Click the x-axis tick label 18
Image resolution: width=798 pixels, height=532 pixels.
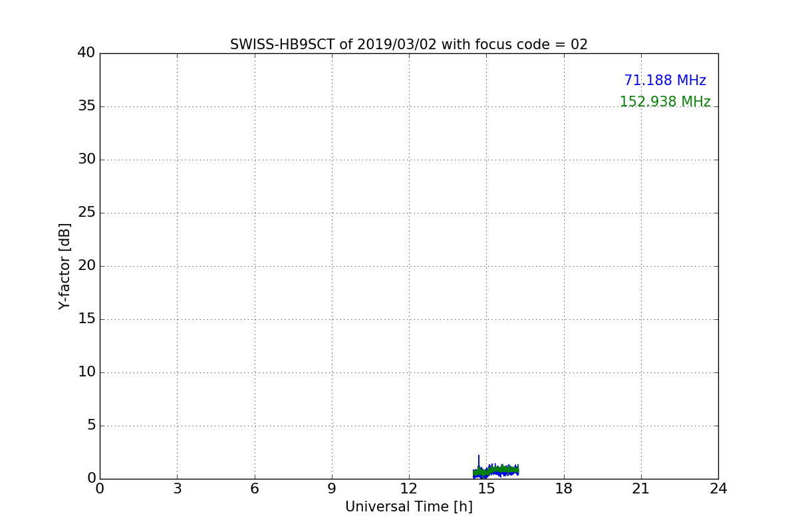[564, 489]
